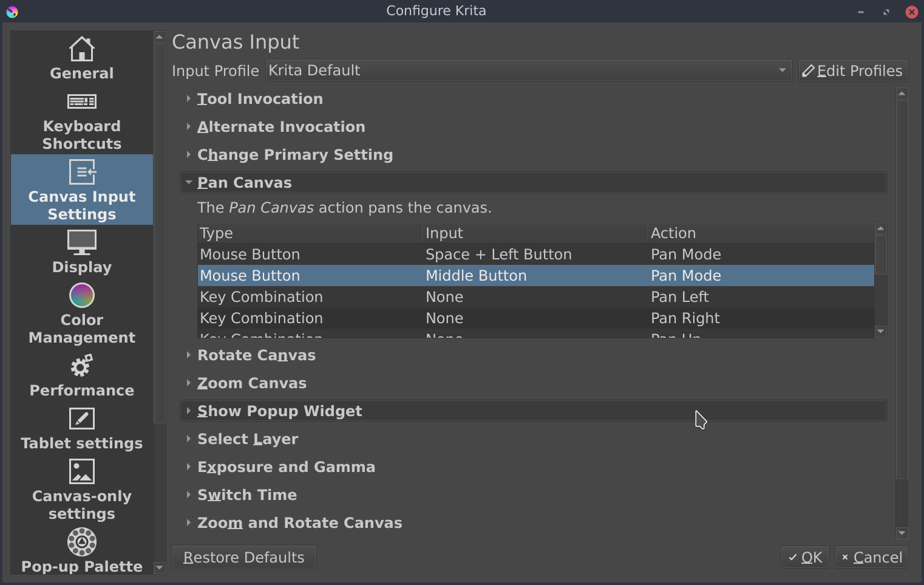Select the Tablet settings icon

point(82,419)
